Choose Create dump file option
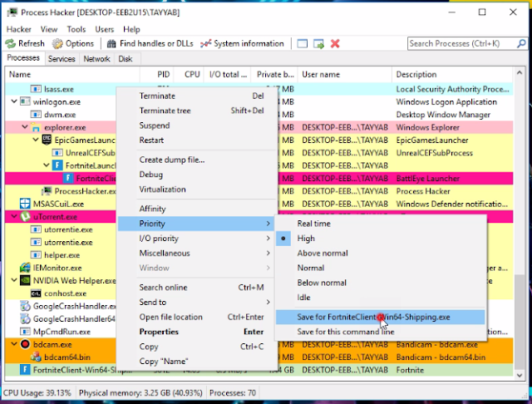Image resolution: width=532 pixels, height=404 pixels. tap(196, 160)
